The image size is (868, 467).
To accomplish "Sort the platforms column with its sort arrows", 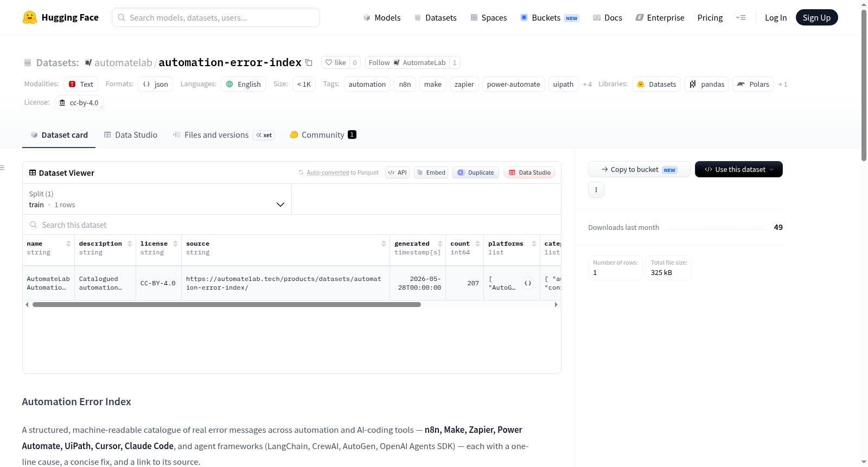I will tap(534, 244).
